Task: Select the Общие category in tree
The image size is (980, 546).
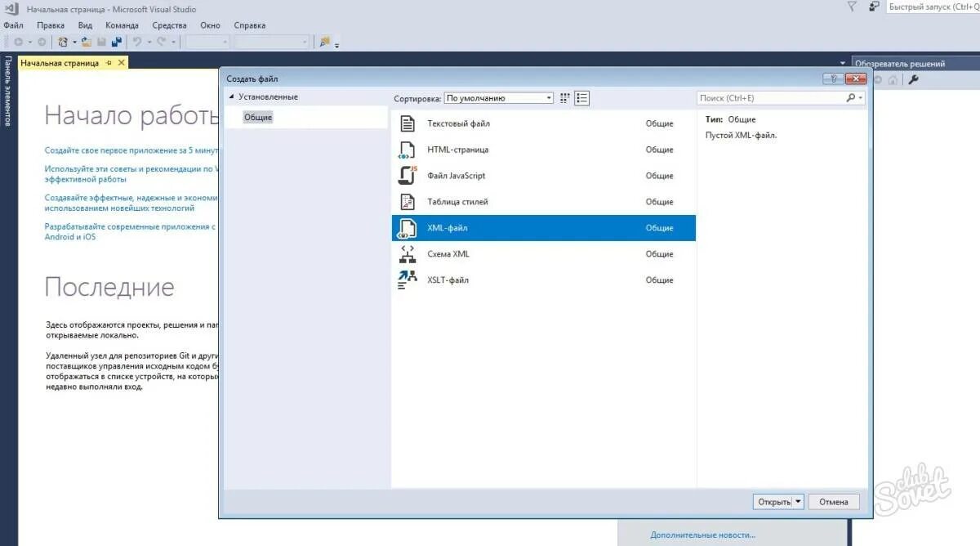Action: (x=258, y=118)
